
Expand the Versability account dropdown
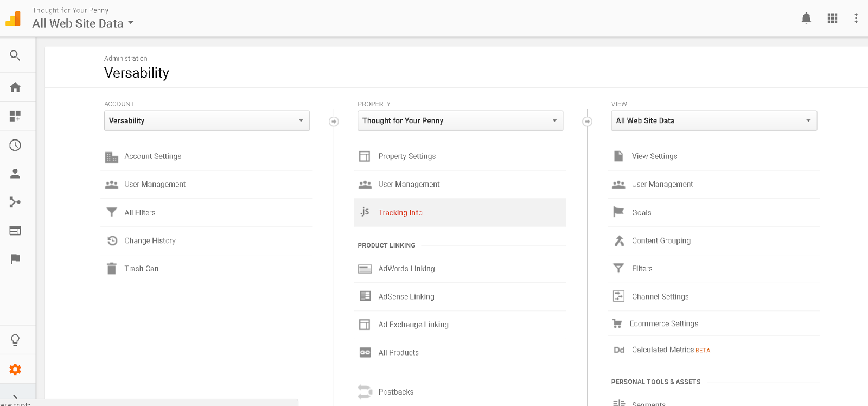click(x=207, y=120)
